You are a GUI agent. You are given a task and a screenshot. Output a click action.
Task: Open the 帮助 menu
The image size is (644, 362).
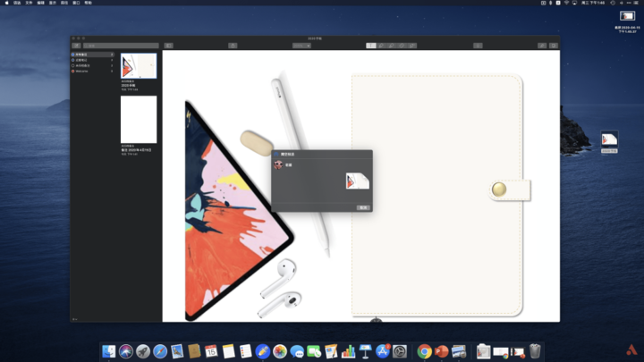tap(89, 3)
